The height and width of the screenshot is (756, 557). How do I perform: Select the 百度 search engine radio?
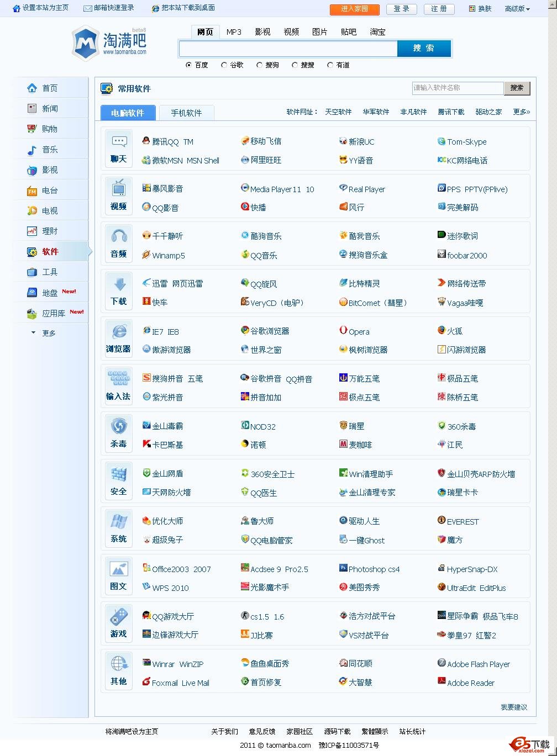click(189, 65)
